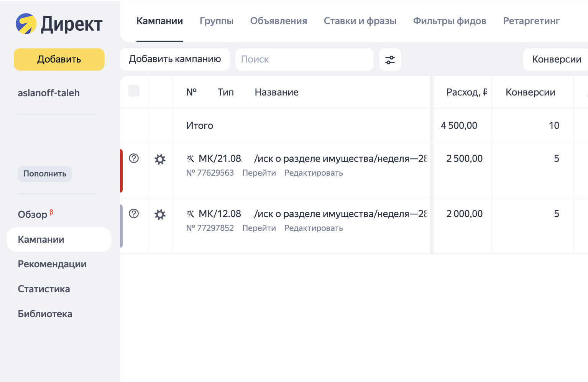Click the Добавить кампанию button
The image size is (588, 382).
175,59
